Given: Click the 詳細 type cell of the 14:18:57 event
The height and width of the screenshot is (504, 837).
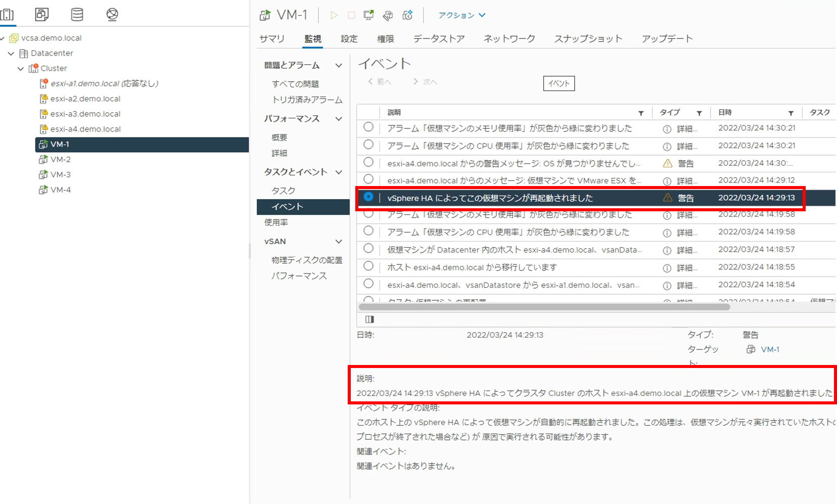Looking at the screenshot, I should click(680, 250).
